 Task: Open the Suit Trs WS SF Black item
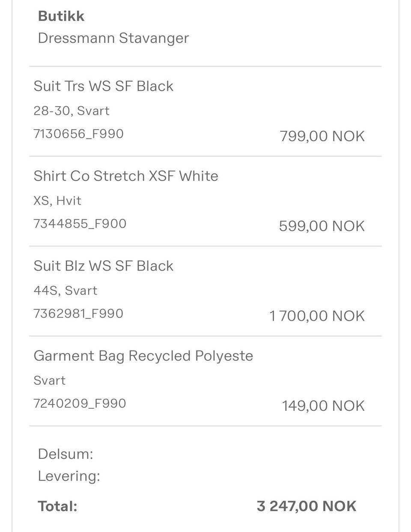[x=103, y=86]
